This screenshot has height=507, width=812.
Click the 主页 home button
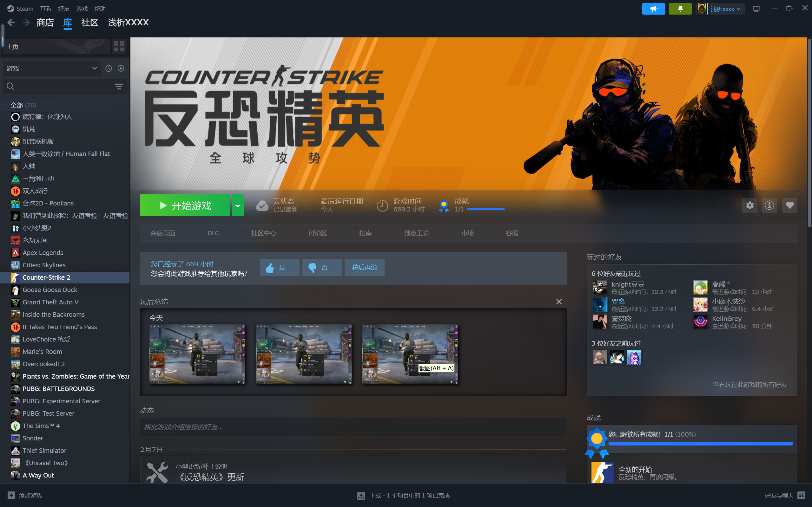(x=56, y=46)
